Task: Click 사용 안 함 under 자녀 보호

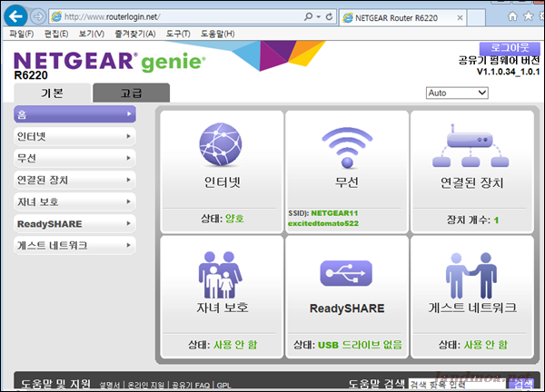Action: tap(235, 345)
